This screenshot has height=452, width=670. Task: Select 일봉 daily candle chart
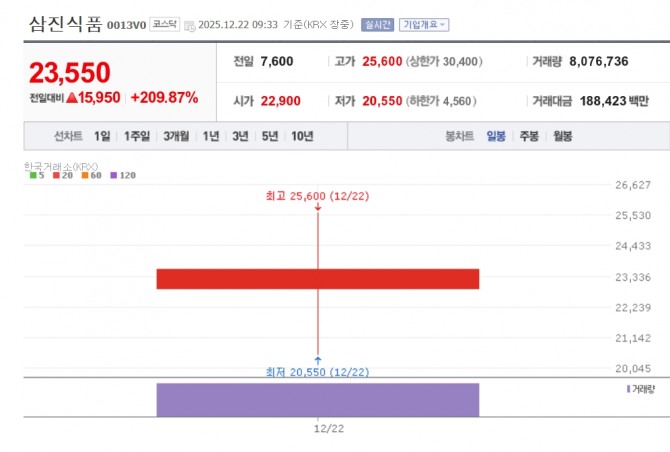click(497, 136)
